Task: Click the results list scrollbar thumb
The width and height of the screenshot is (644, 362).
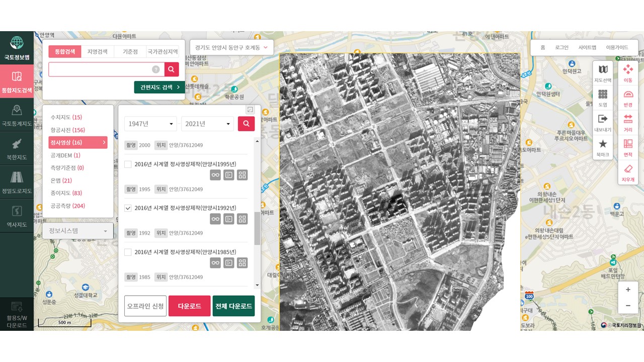Action: (257, 229)
